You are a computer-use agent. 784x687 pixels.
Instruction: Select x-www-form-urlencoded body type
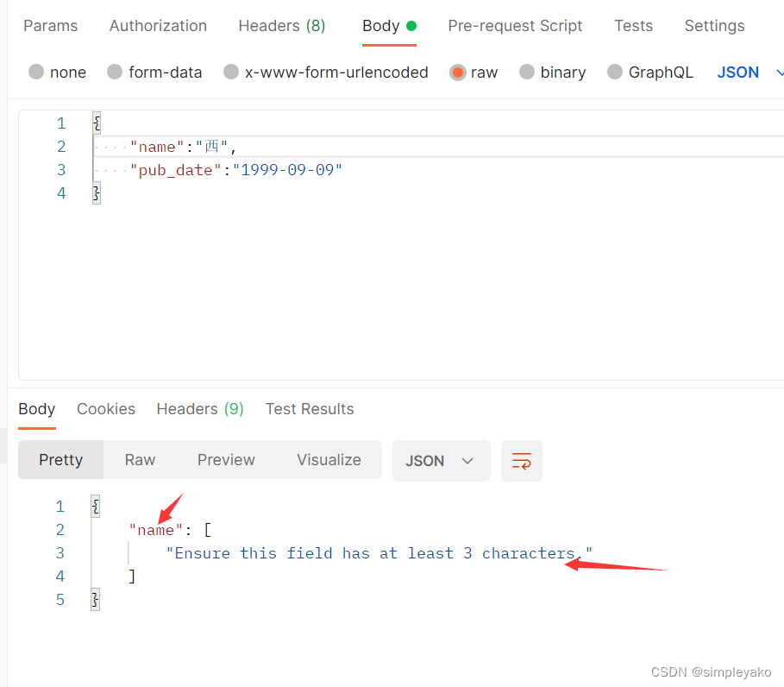click(x=230, y=72)
